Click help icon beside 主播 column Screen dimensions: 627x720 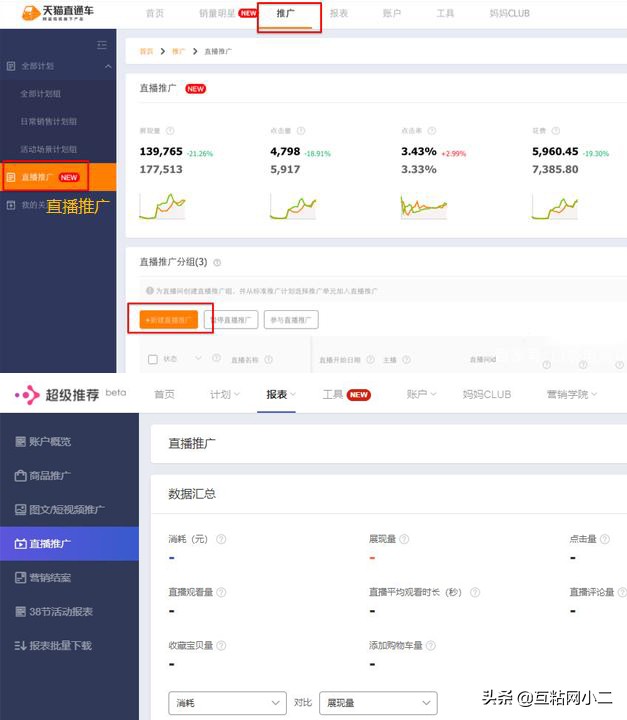pyautogui.click(x=407, y=359)
